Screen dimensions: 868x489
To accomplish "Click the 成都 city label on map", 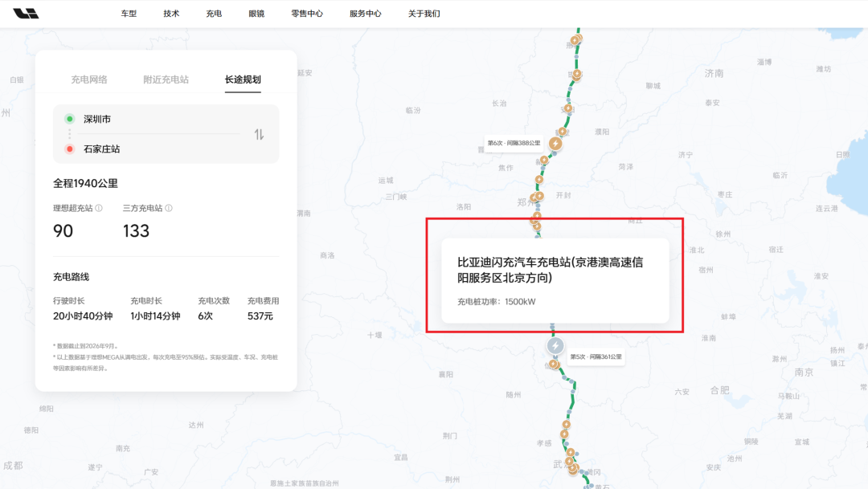I will pos(14,466).
